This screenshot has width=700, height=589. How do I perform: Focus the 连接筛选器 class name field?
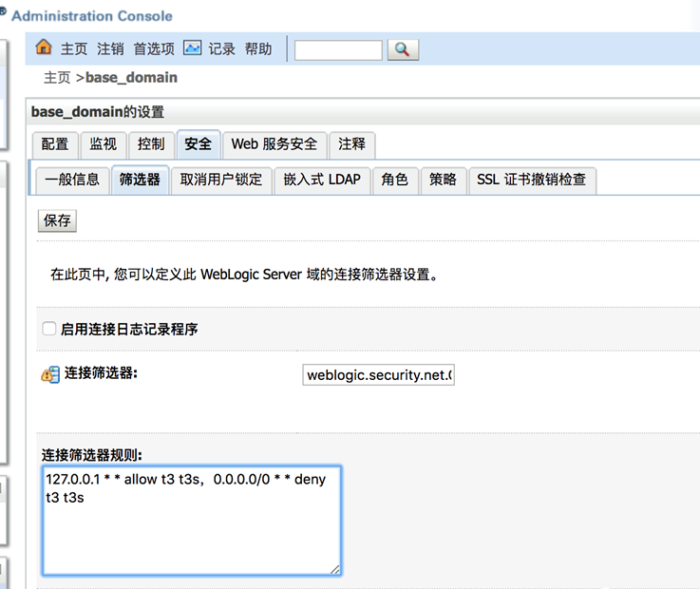[x=378, y=375]
